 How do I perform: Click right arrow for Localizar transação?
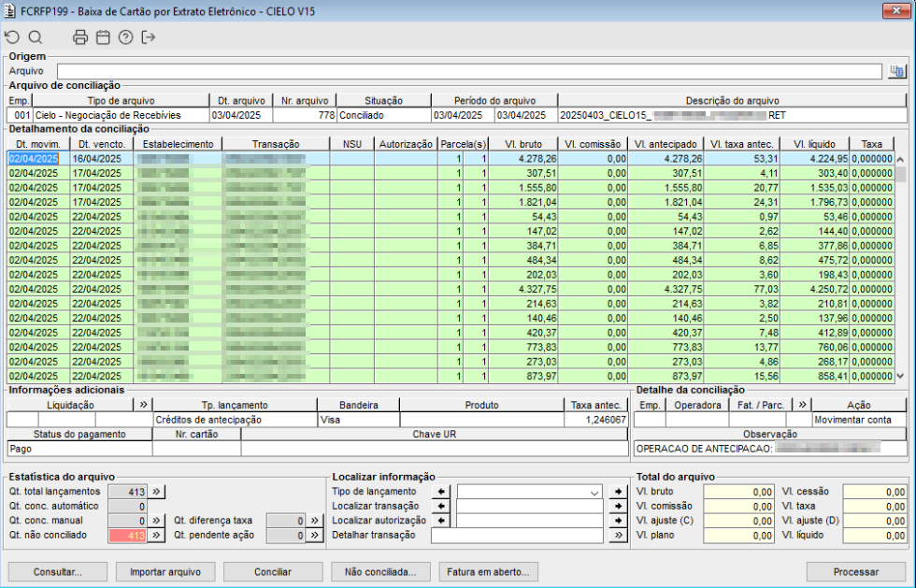coord(618,506)
